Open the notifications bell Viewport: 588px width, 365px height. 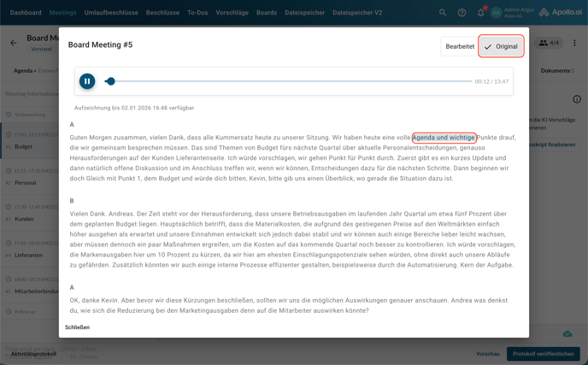click(x=480, y=13)
